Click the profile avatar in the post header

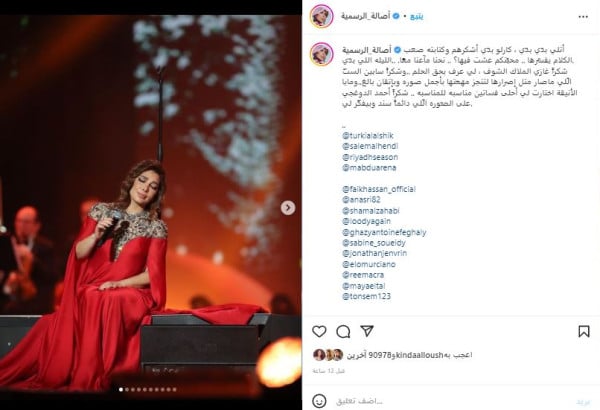click(x=321, y=16)
